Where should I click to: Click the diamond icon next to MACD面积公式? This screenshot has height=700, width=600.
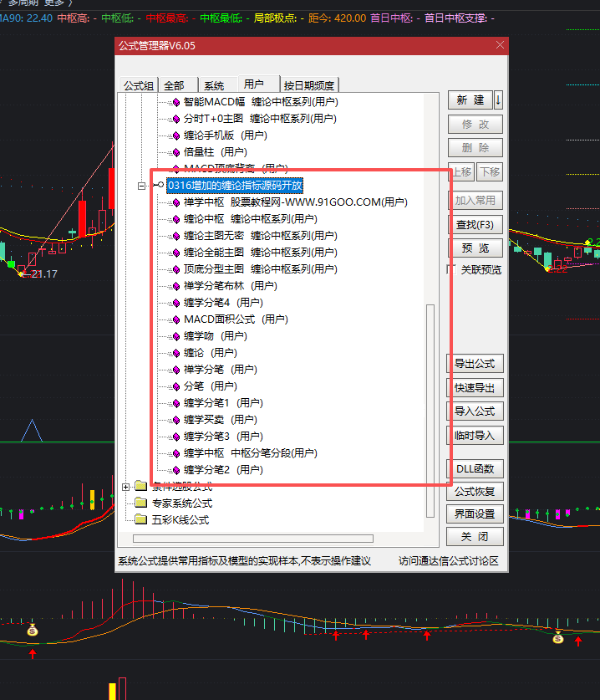pyautogui.click(x=175, y=319)
